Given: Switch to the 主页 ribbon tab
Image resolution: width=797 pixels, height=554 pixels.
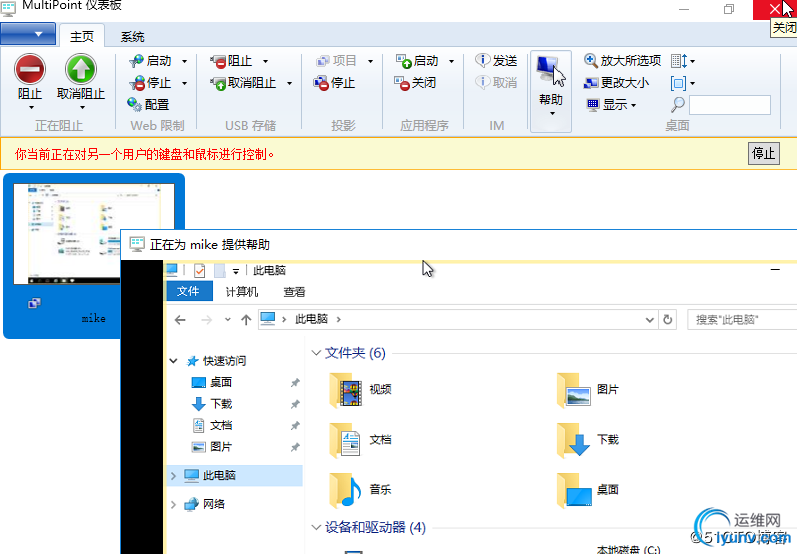Looking at the screenshot, I should [82, 37].
